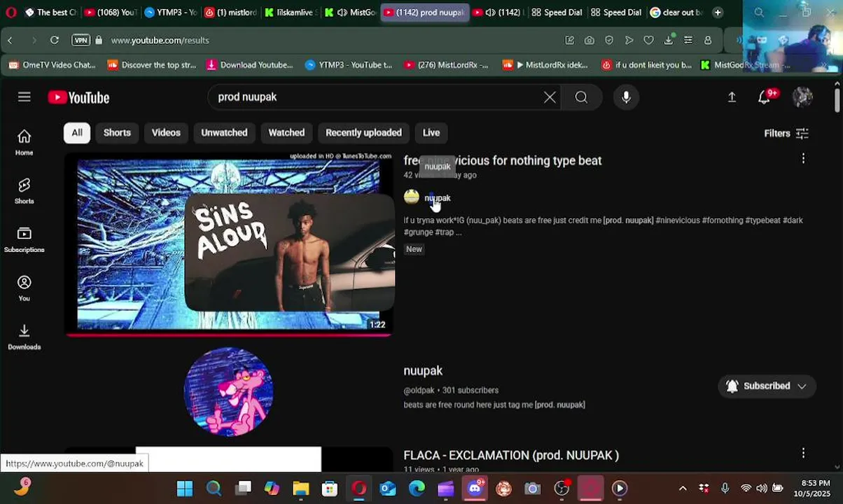Open a new browser tab
Image resolution: width=843 pixels, height=504 pixels.
(x=717, y=13)
